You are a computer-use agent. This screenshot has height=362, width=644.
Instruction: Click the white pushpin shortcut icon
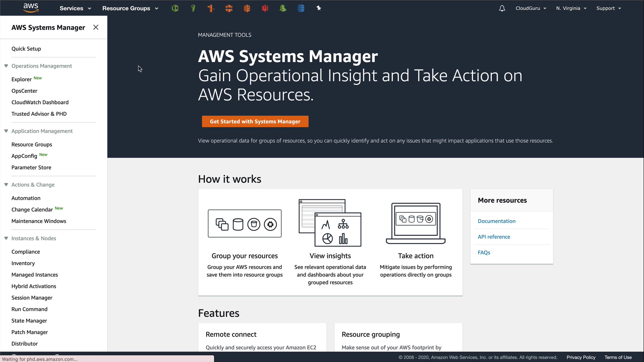point(319,8)
